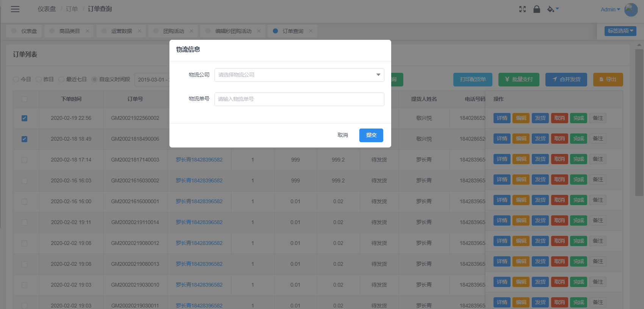
Task: Open 罗长青18428396582 link in row GM20020219110014
Action: [199, 222]
